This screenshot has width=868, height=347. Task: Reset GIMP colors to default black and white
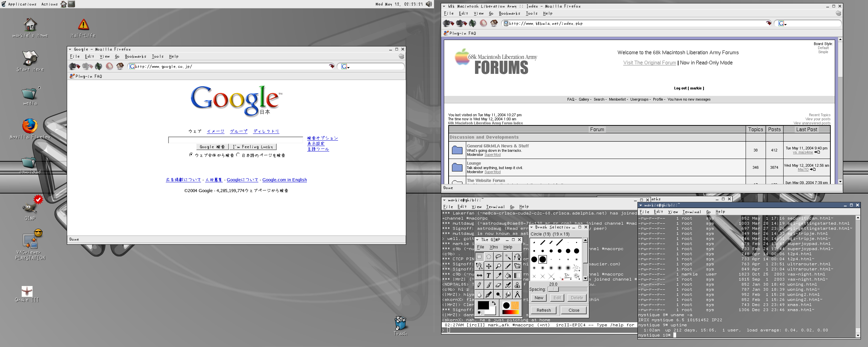[x=480, y=313]
